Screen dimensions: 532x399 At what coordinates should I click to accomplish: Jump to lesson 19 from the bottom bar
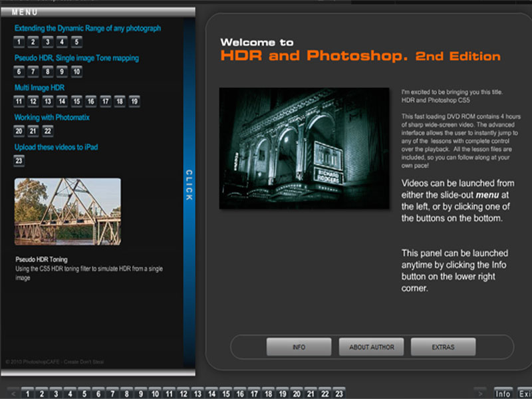coord(282,394)
